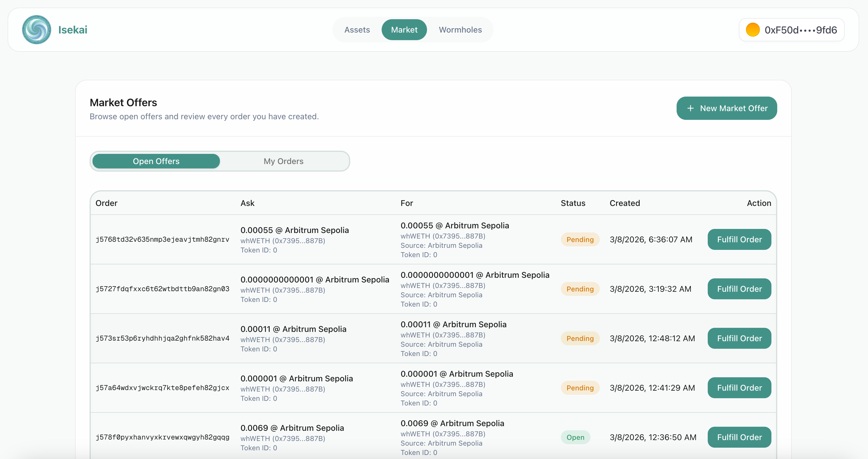Select the Market tab
868x459 pixels.
point(404,30)
